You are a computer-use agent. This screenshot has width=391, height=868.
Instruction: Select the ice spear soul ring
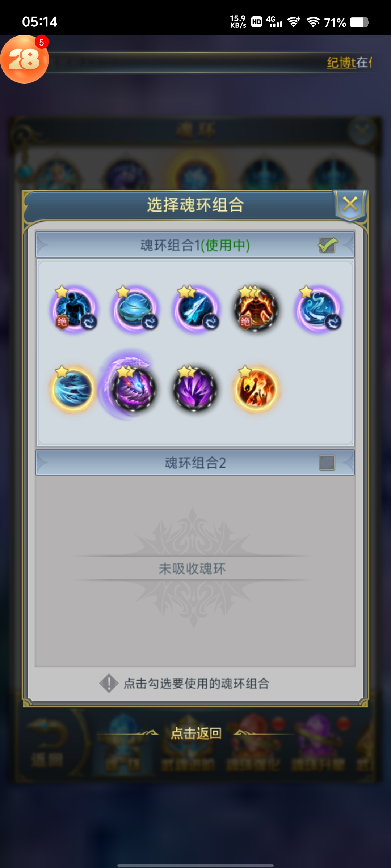pyautogui.click(x=197, y=310)
